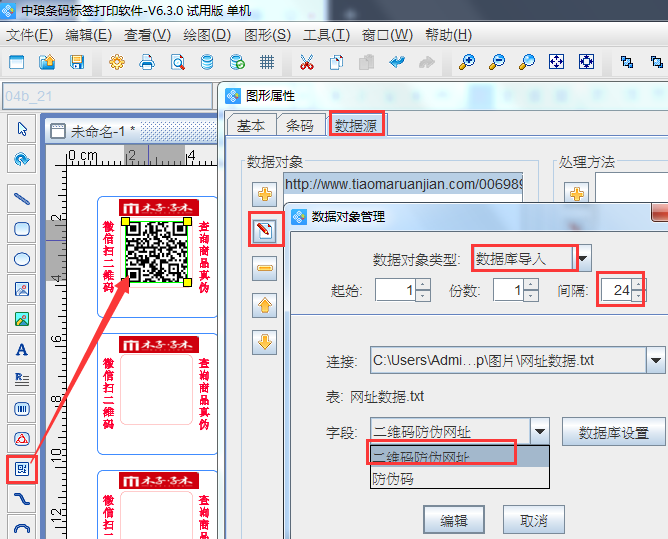Pick the straight line drawing tool
Viewport: 668px width, 539px height.
coord(21,199)
